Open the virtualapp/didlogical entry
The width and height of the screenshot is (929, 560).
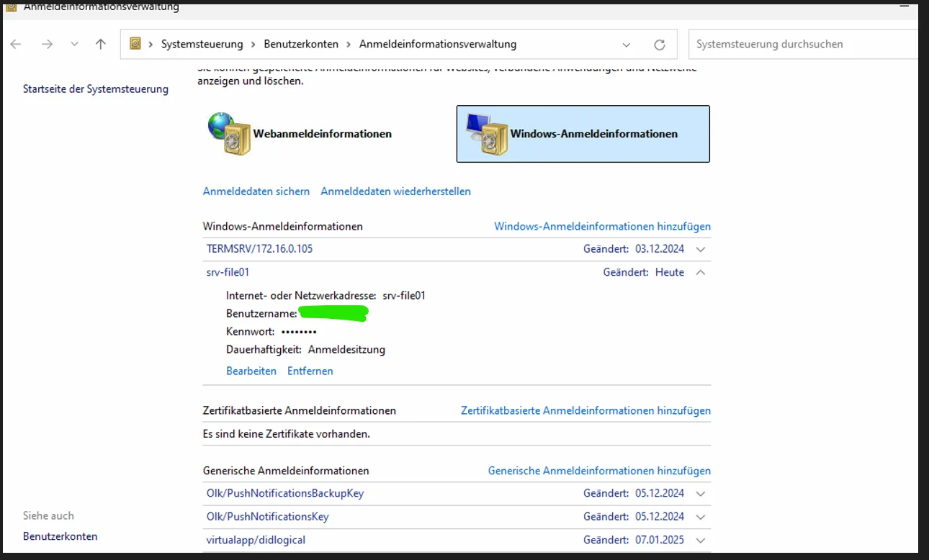pos(256,540)
